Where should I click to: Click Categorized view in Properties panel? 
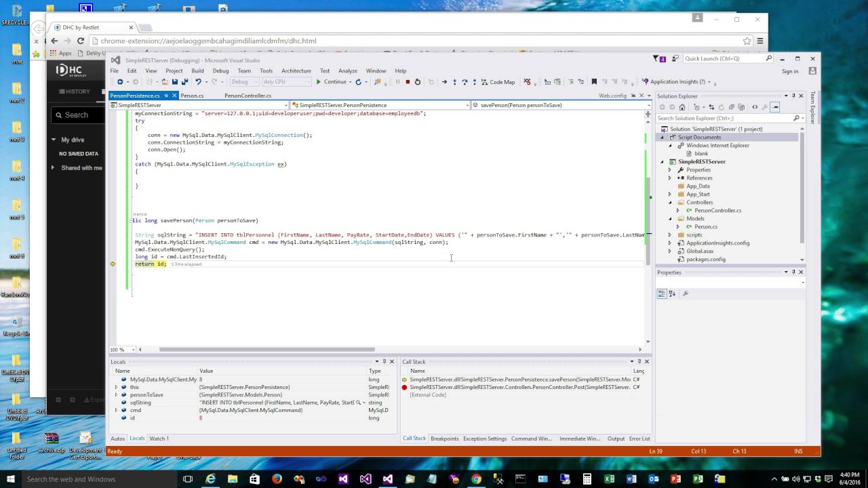pos(662,293)
